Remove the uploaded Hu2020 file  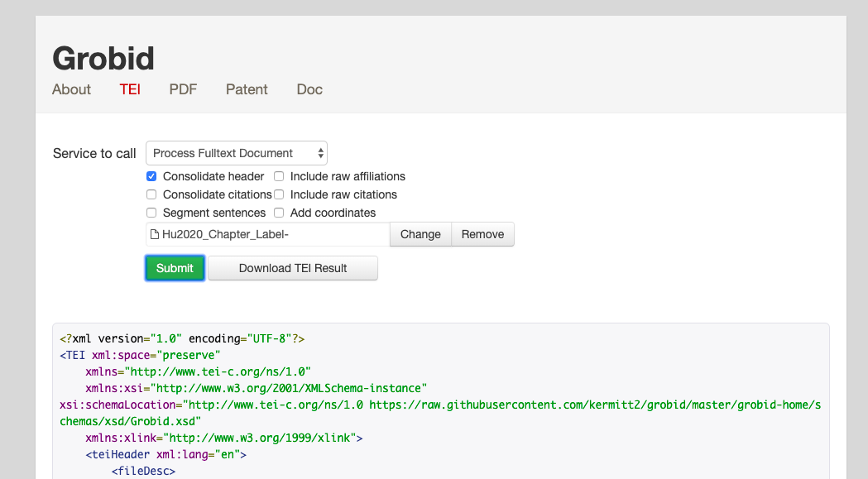pos(482,234)
